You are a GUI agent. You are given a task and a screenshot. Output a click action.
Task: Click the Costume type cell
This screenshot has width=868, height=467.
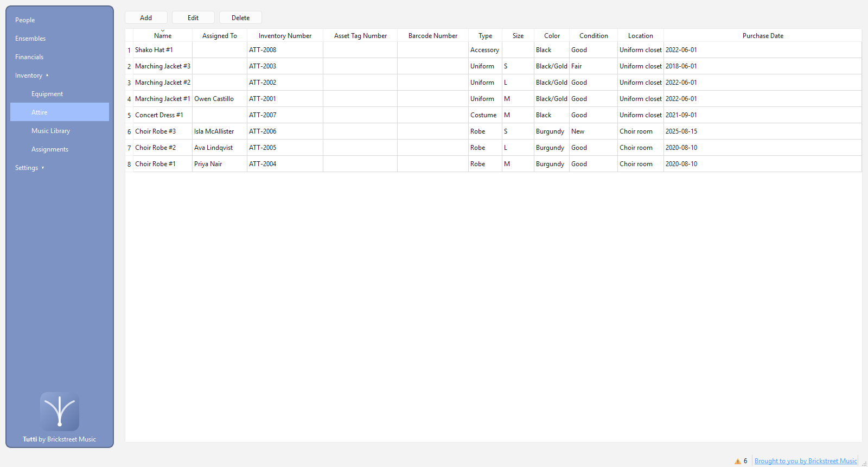[x=486, y=115]
